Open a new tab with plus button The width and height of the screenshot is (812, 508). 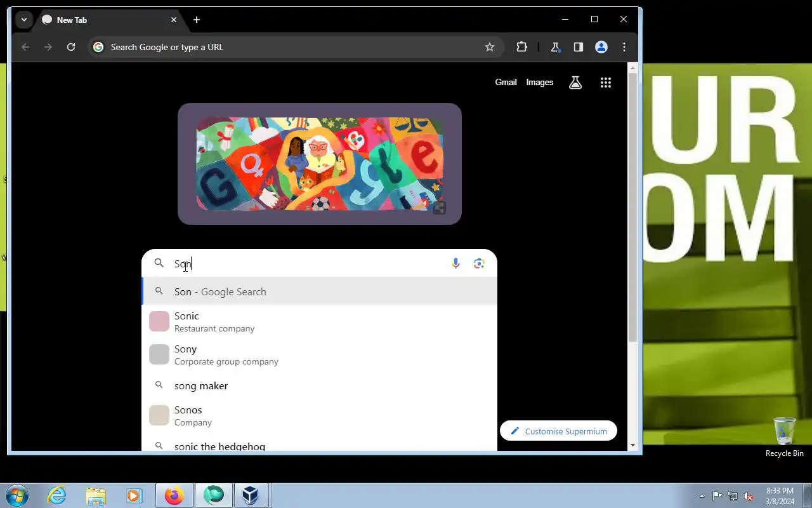click(x=197, y=20)
